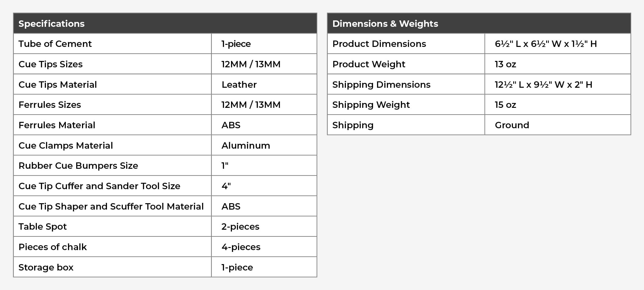The width and height of the screenshot is (644, 290).
Task: Select the 13 oz product weight value
Action: (505, 64)
